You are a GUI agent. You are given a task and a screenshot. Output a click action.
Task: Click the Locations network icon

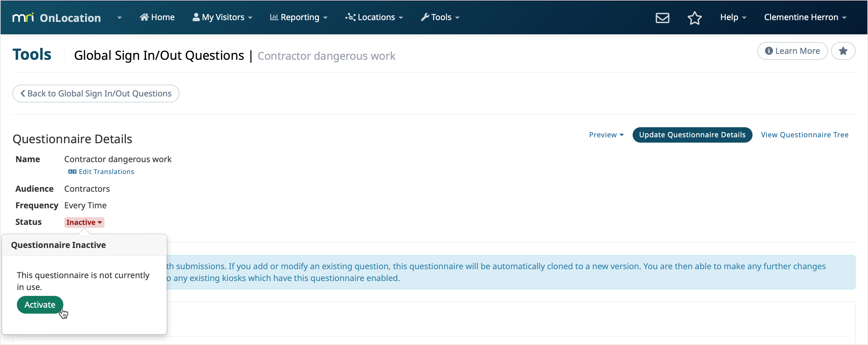(350, 17)
